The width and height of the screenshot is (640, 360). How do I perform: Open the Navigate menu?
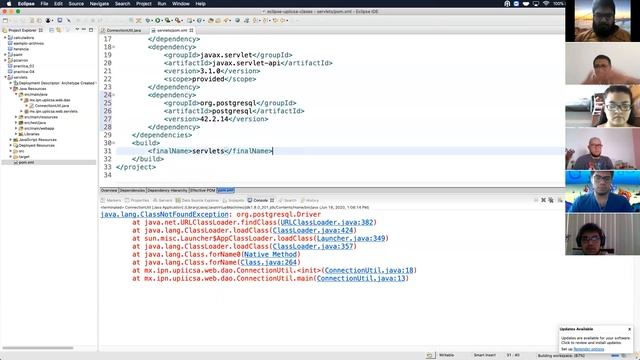coord(99,4)
